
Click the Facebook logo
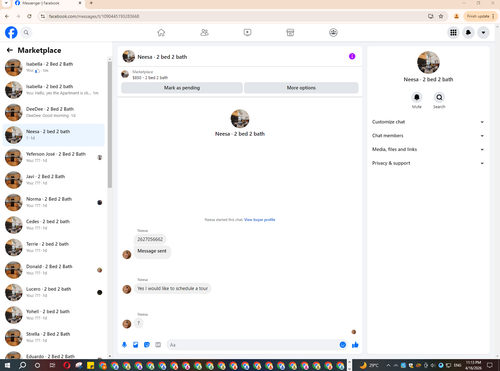coord(11,33)
